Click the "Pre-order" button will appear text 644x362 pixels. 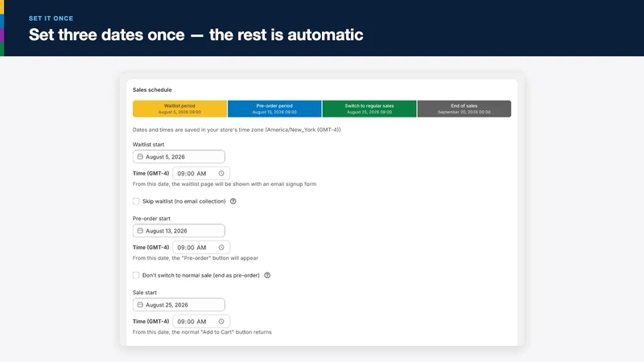pyautogui.click(x=195, y=258)
